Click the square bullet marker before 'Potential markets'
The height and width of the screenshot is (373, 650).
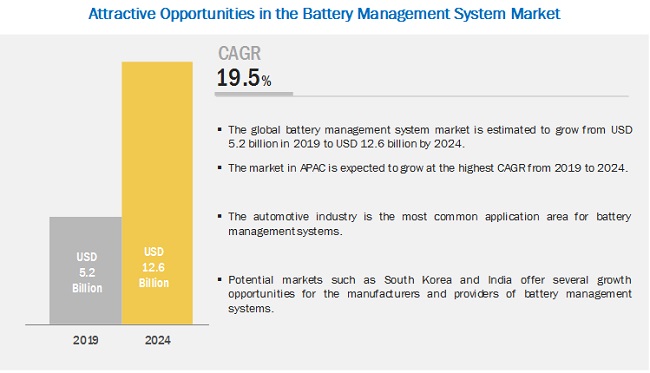(220, 279)
